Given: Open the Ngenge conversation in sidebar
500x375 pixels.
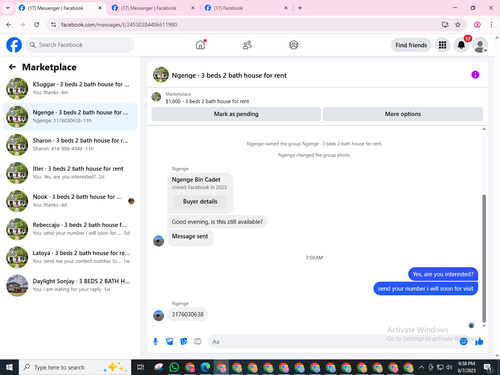Looking at the screenshot, I should click(x=70, y=117).
